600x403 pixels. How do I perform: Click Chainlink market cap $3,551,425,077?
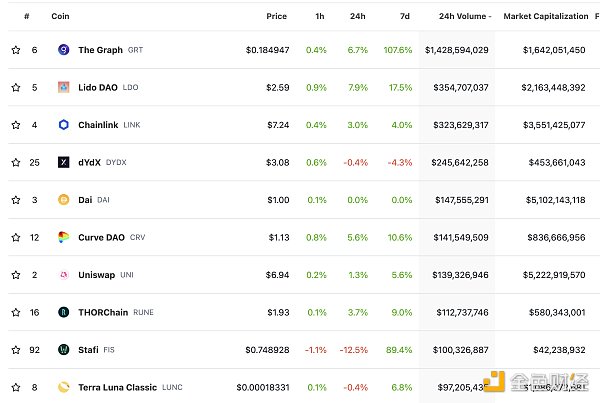(554, 125)
